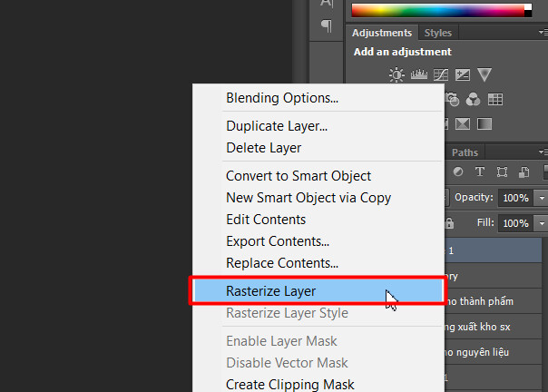Filter layers by shape layers icon
548x392 pixels.
(x=503, y=171)
